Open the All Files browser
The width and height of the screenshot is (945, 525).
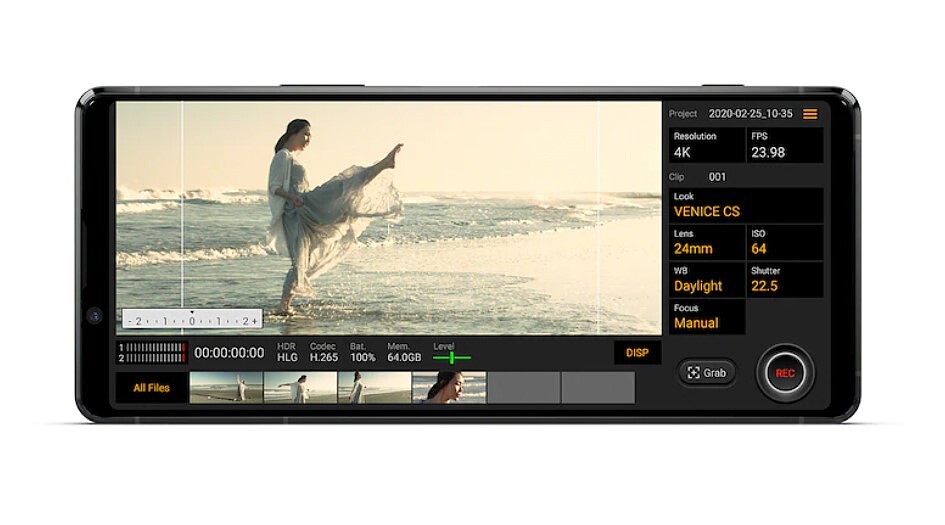[x=151, y=388]
